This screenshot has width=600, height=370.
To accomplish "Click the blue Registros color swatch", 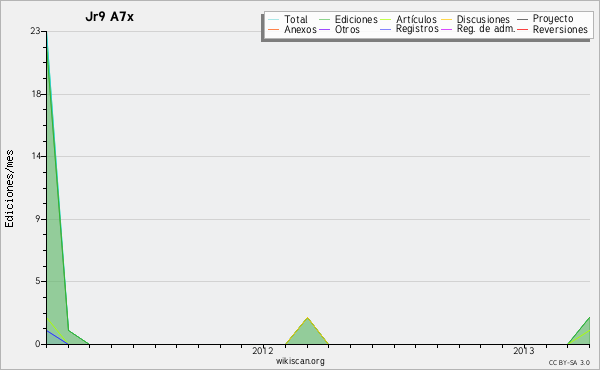I will pos(385,29).
